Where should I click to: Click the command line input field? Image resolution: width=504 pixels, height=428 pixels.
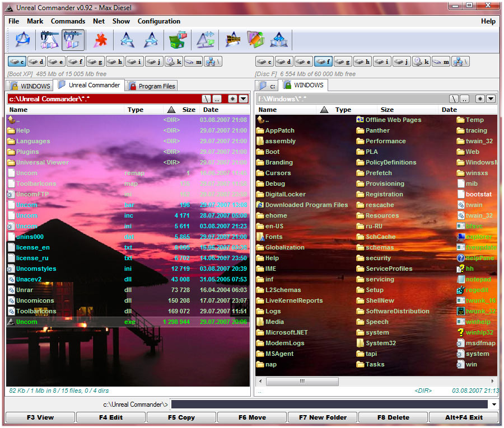tap(329, 405)
